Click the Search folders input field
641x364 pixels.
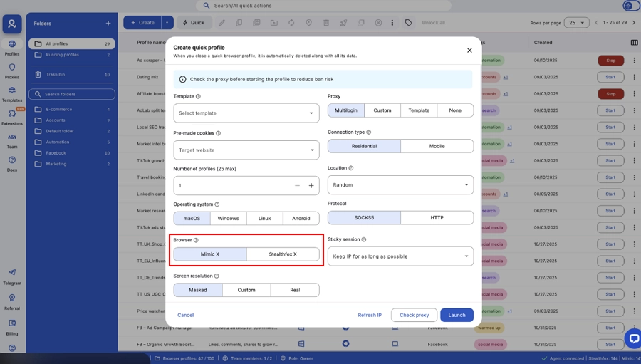pos(72,94)
